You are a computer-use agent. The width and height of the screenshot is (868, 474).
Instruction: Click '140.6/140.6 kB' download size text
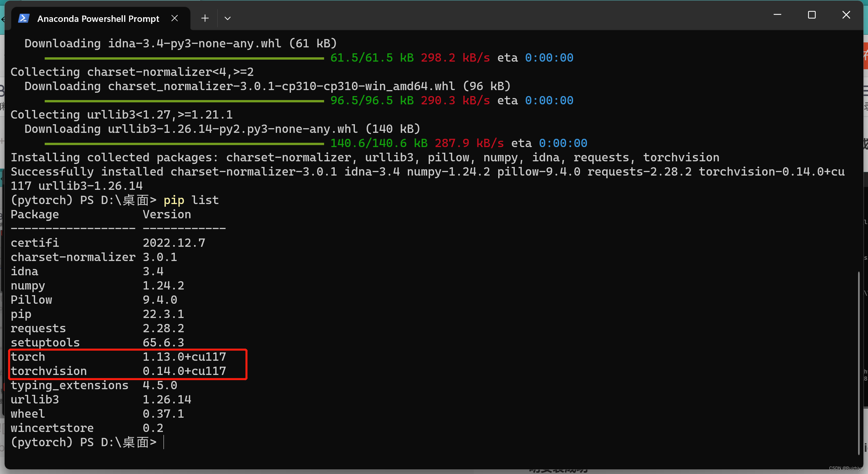click(x=379, y=143)
